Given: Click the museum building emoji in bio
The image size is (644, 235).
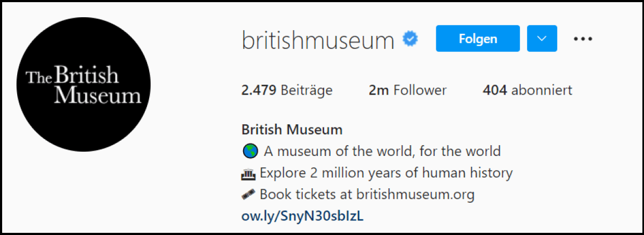Looking at the screenshot, I should (250, 173).
